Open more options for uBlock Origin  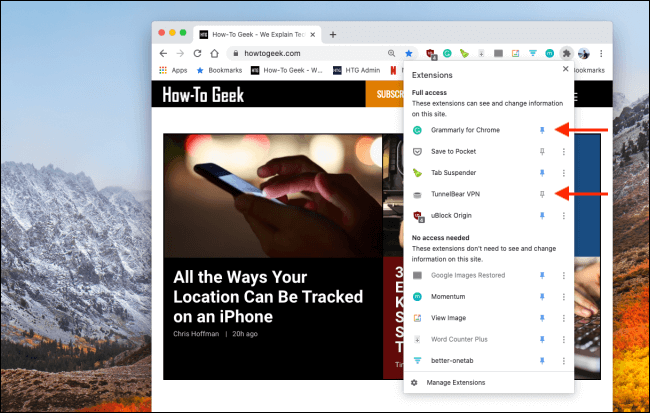(563, 215)
